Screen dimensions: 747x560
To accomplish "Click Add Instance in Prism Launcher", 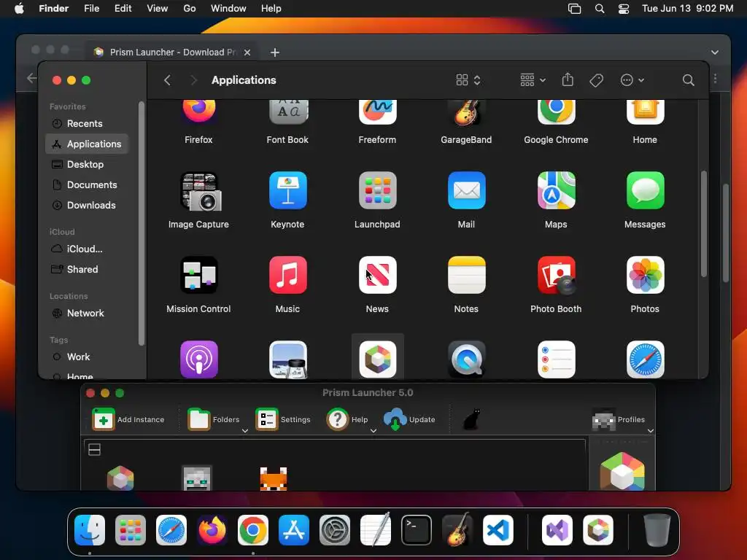I will tap(128, 419).
